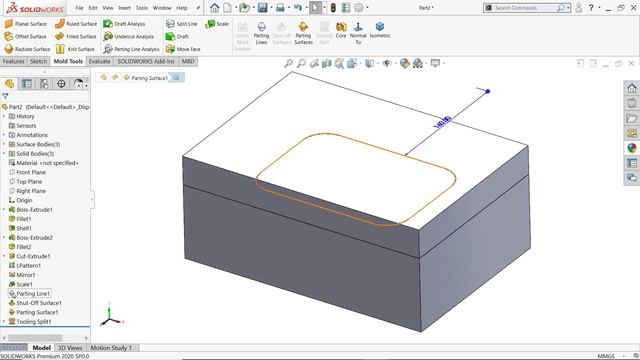Click the Zoom to Fit icon
Screen dimensions: 640x360
point(289,63)
